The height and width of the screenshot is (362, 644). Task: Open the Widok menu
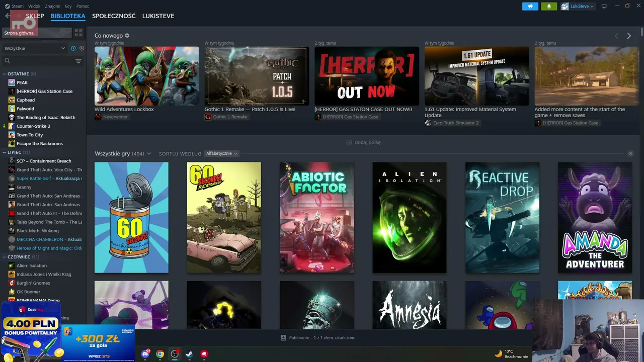pyautogui.click(x=34, y=6)
